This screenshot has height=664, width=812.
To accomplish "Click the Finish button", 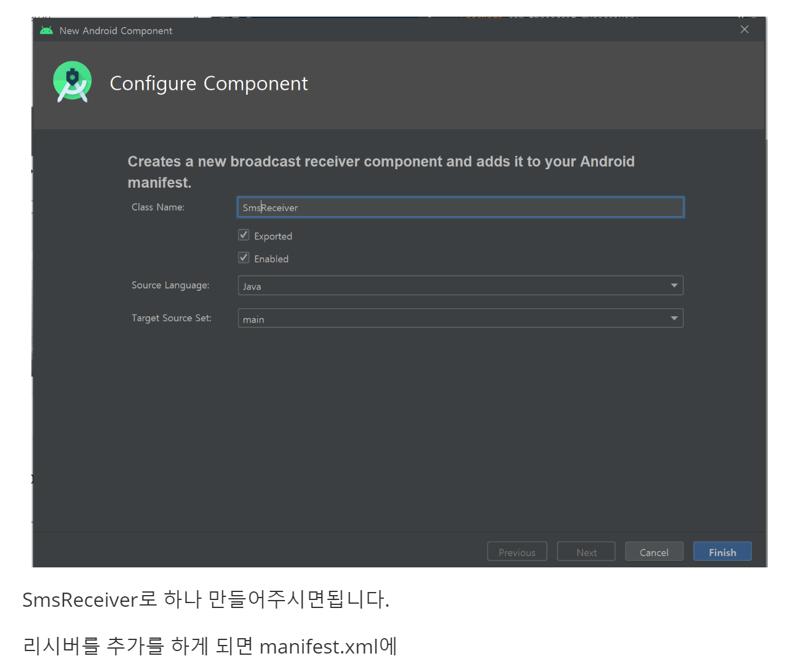I will point(722,551).
